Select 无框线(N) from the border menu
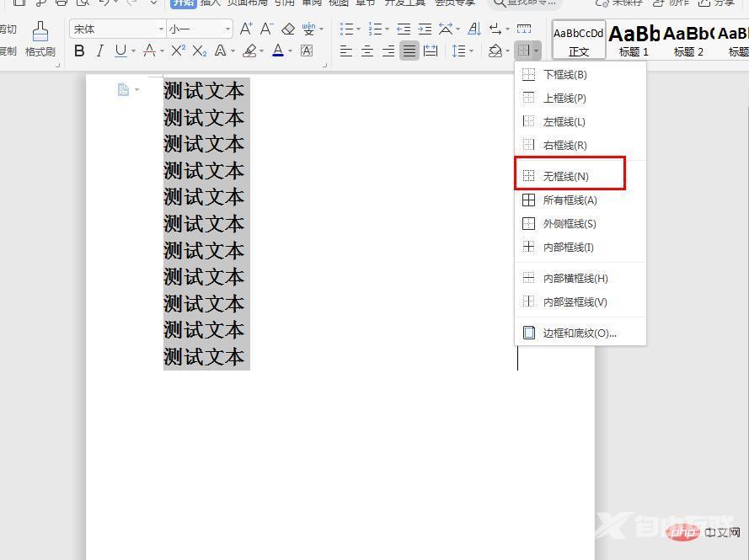 point(565,176)
